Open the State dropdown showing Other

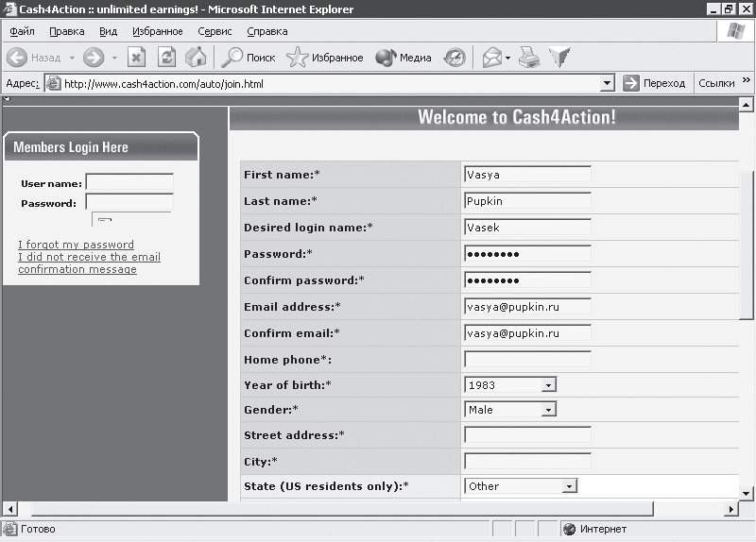(570, 486)
